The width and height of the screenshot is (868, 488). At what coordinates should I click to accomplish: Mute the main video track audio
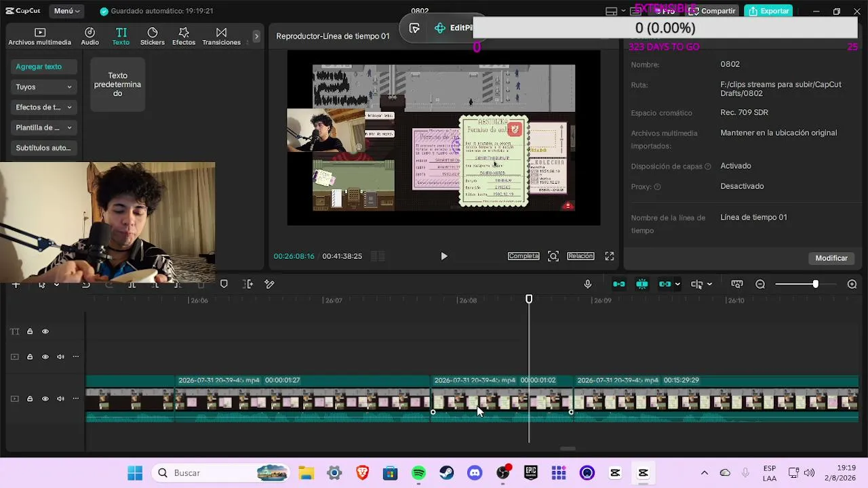[x=60, y=399]
